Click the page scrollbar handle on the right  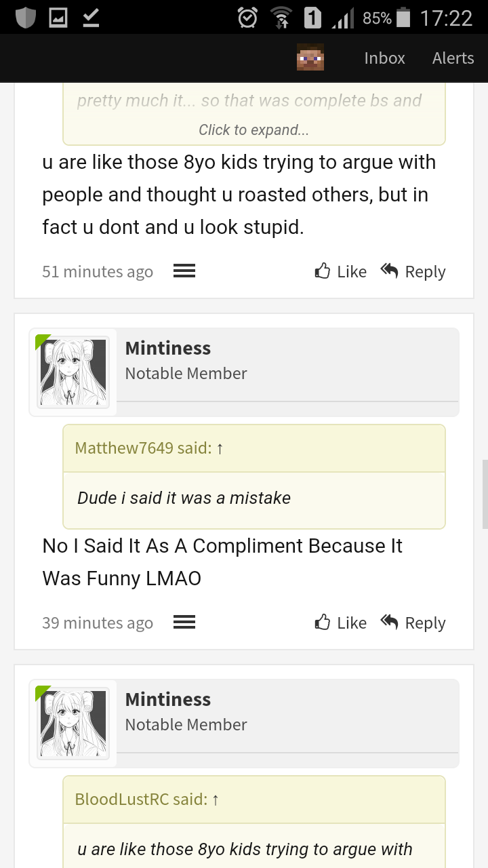pos(485,494)
